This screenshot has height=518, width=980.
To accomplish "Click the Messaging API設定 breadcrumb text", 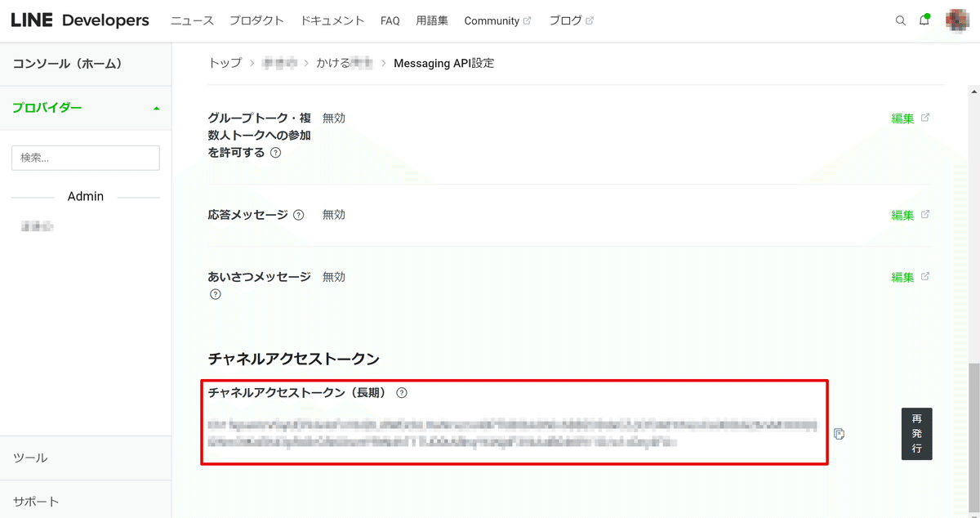I will [x=443, y=63].
